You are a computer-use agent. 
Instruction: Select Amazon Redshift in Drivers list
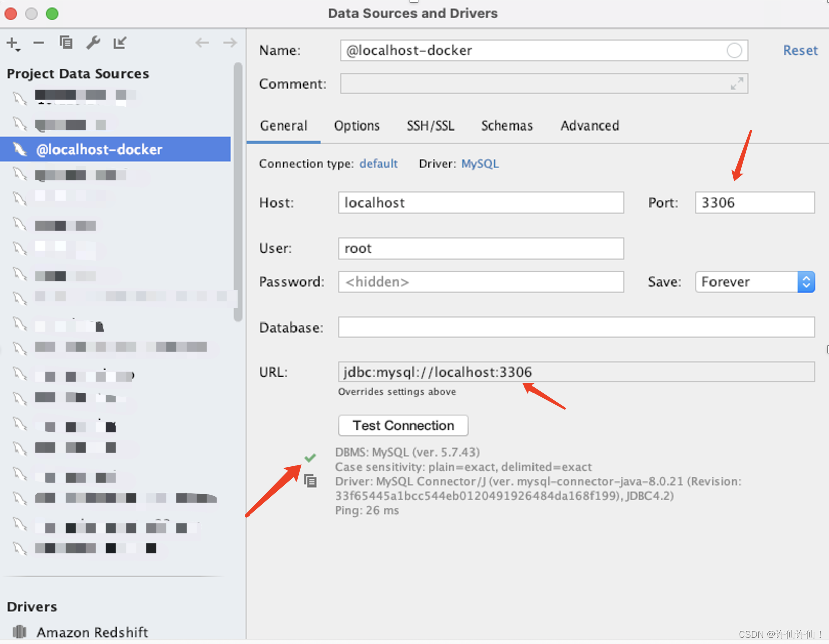click(x=92, y=632)
